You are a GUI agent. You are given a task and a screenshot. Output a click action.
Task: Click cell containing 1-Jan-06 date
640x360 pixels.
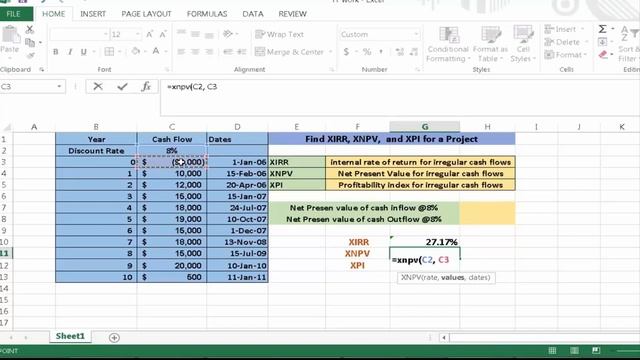pos(237,162)
